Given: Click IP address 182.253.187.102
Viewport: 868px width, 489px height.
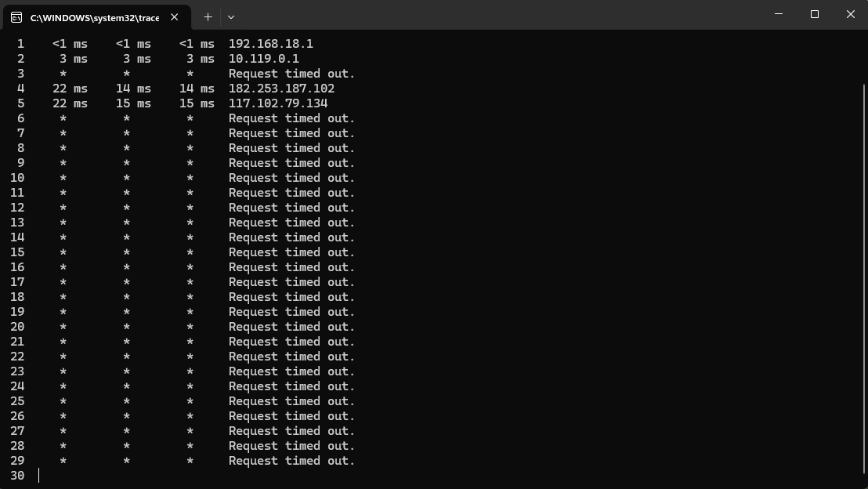Looking at the screenshot, I should tap(281, 89).
